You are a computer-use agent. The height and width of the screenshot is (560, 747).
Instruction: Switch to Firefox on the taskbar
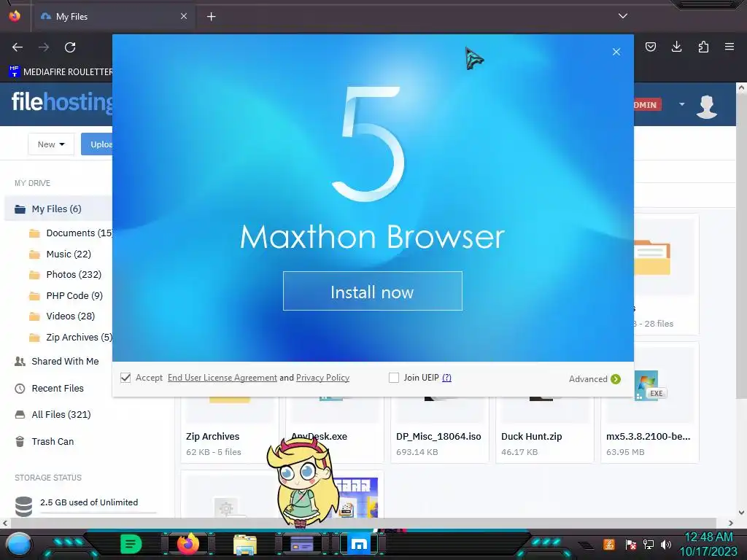pyautogui.click(x=187, y=544)
